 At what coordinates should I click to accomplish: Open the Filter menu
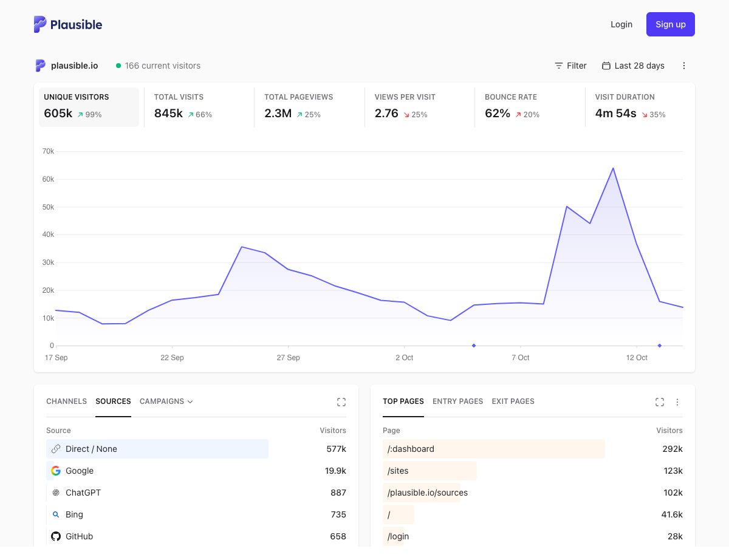pyautogui.click(x=570, y=66)
